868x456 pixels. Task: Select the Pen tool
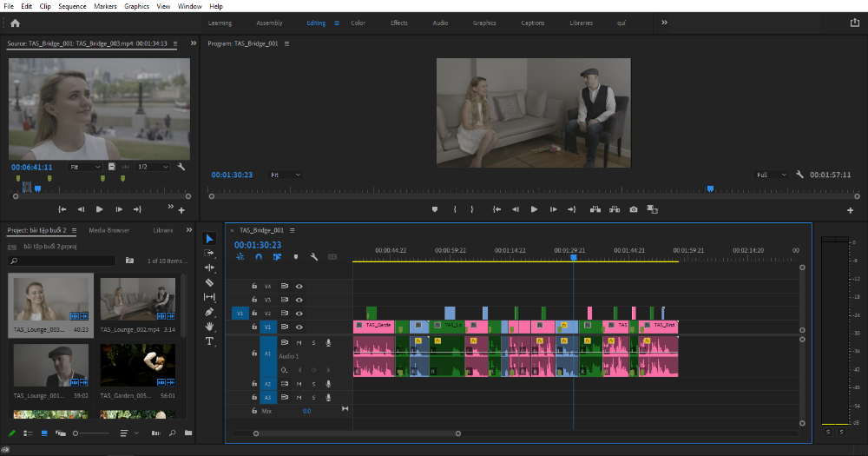pyautogui.click(x=209, y=312)
